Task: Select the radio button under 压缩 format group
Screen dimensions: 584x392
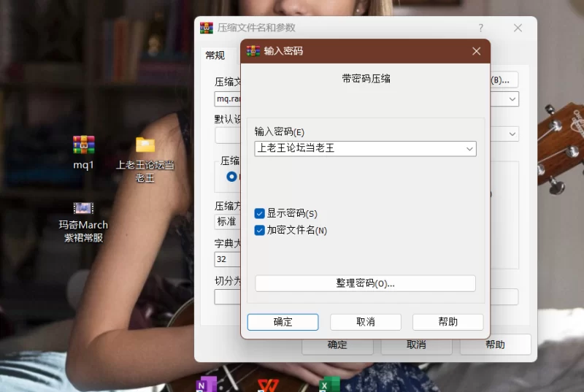Action: pos(232,176)
